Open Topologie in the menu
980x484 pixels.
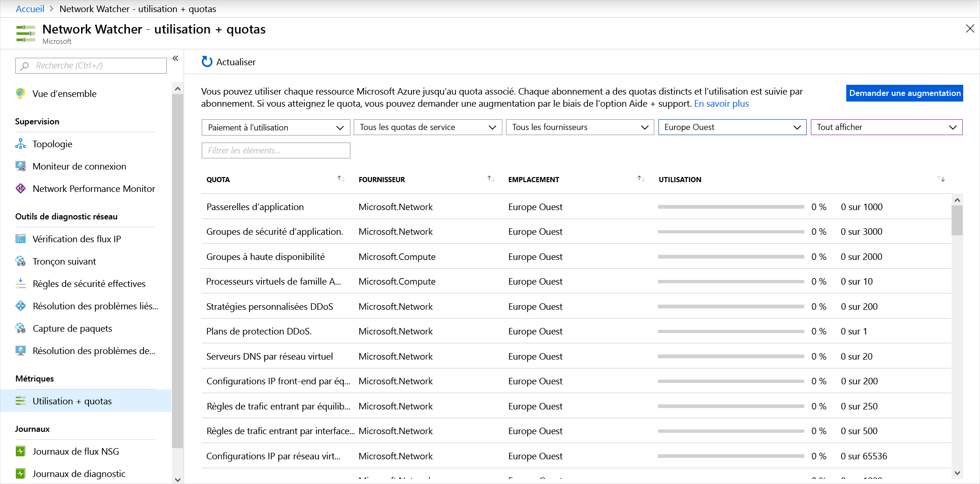52,144
